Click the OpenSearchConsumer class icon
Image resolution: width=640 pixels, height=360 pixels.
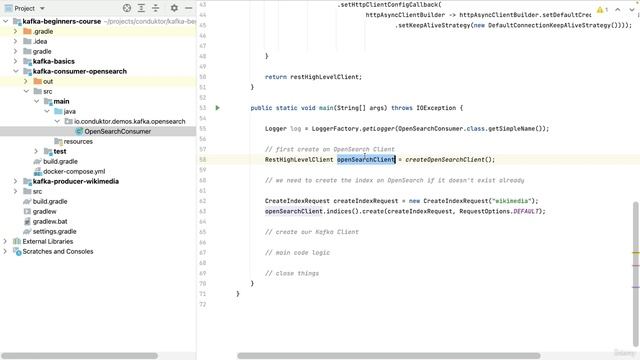[79, 131]
